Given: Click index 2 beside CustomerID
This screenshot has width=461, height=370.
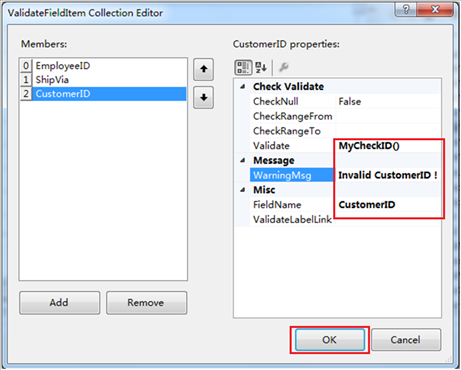Looking at the screenshot, I should click(x=26, y=94).
